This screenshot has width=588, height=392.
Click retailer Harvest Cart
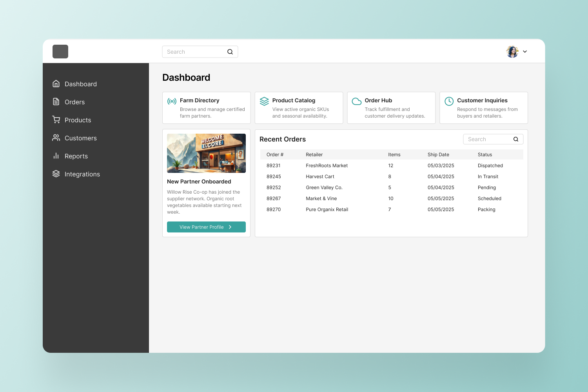pos(320,176)
